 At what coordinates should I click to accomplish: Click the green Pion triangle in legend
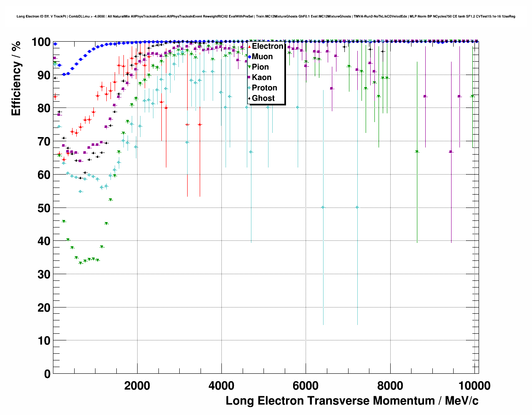[x=249, y=67]
